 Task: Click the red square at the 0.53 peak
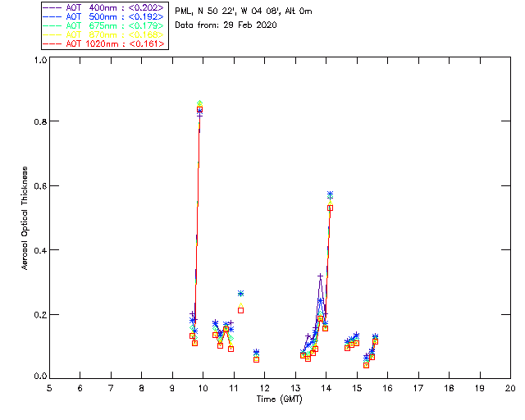330,208
